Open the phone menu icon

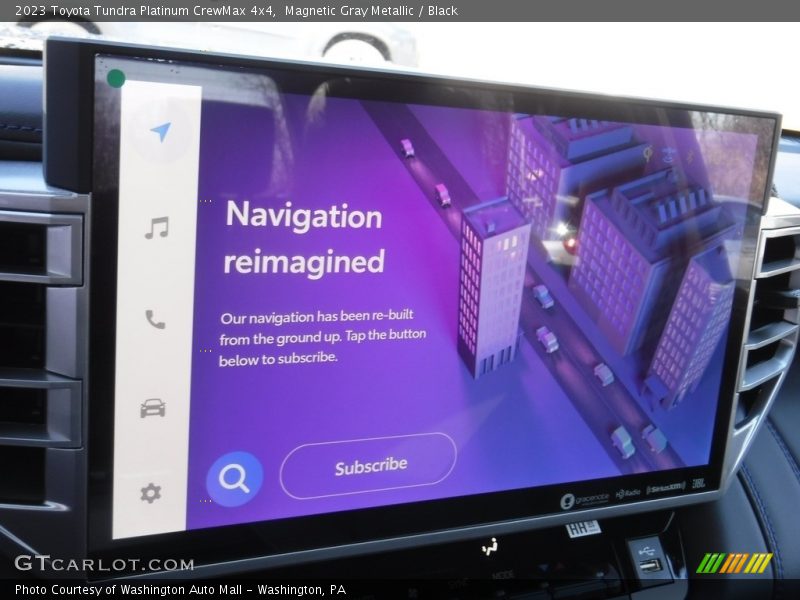155,319
